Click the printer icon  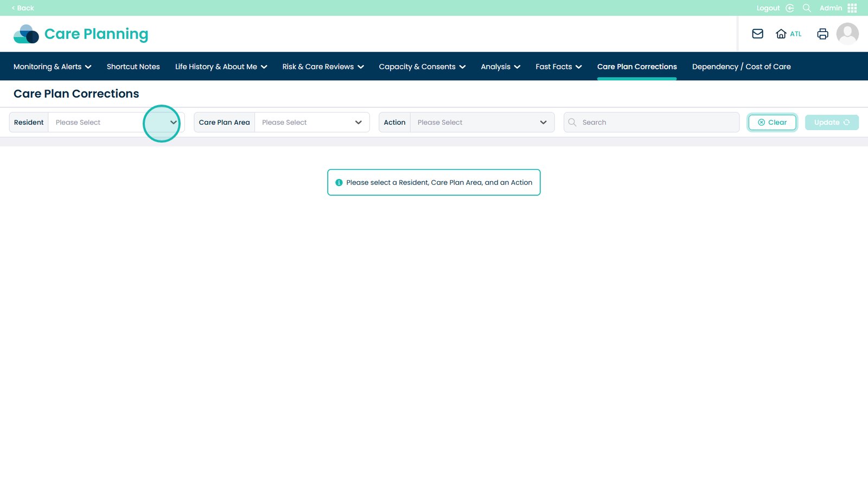823,34
